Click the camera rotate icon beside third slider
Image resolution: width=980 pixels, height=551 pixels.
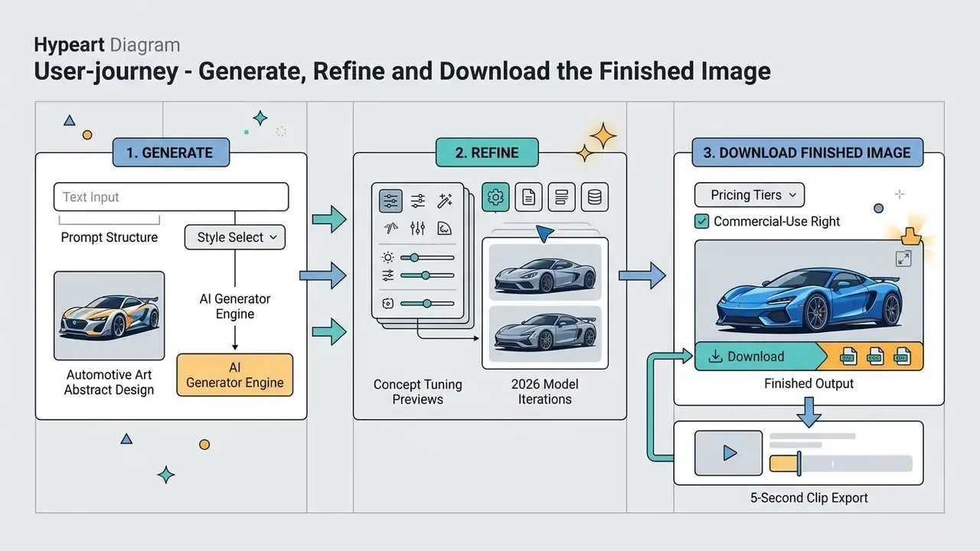point(388,304)
